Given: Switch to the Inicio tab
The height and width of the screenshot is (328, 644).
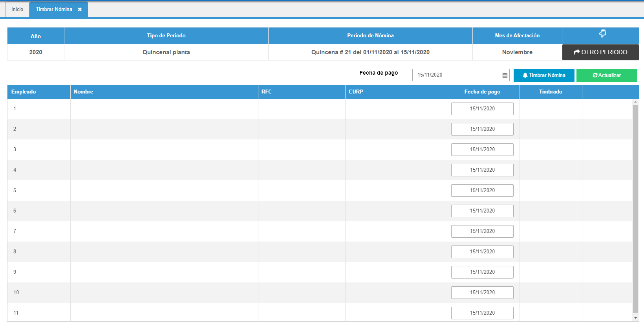Looking at the screenshot, I should (x=17, y=9).
